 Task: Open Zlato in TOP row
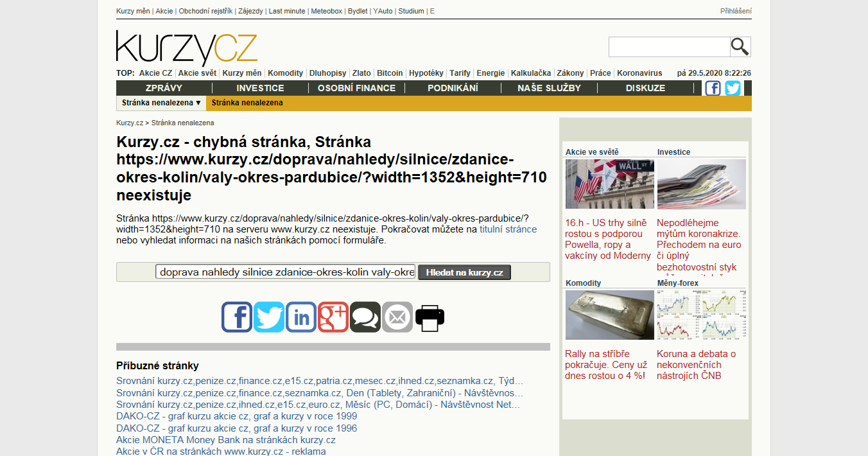[361, 73]
